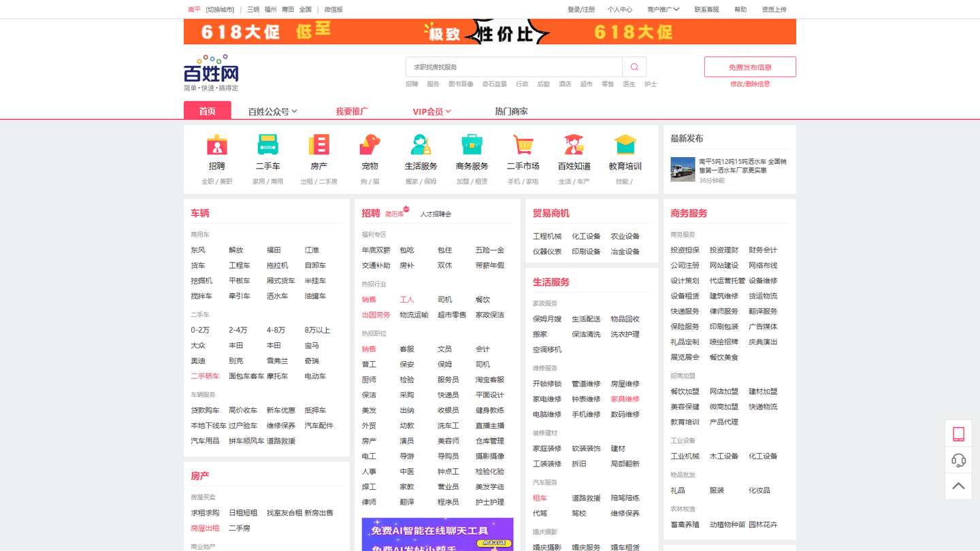Open the 车辆 section heading
This screenshot has width=980, height=551.
(x=200, y=214)
